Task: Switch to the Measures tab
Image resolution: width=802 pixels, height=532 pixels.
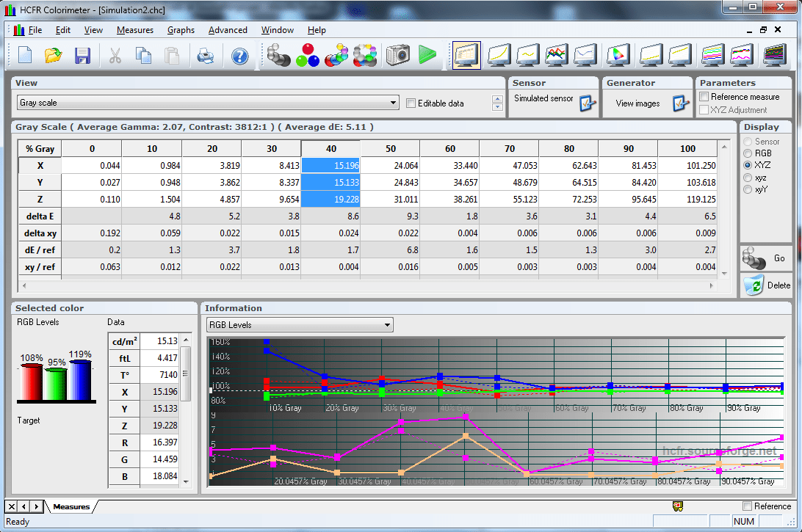Action: pyautogui.click(x=71, y=506)
